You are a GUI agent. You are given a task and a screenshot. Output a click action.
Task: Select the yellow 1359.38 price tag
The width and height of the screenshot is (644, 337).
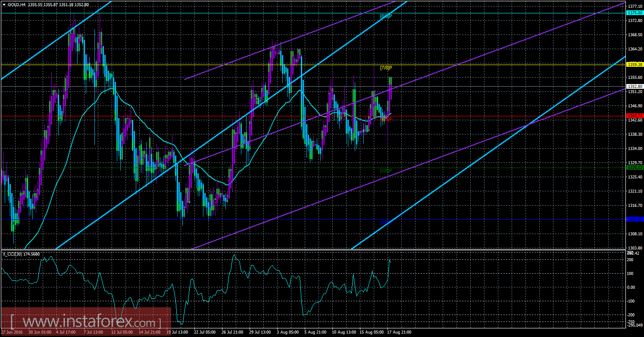(635, 64)
